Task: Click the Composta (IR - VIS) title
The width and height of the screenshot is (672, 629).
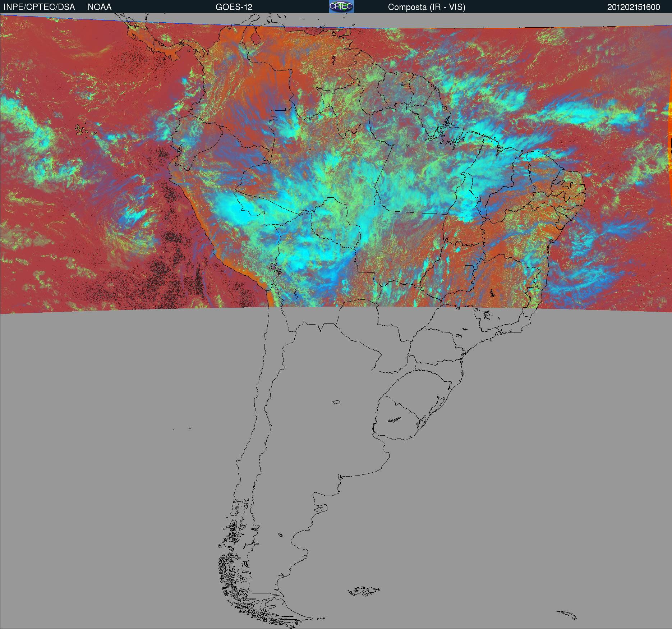Action: (427, 7)
